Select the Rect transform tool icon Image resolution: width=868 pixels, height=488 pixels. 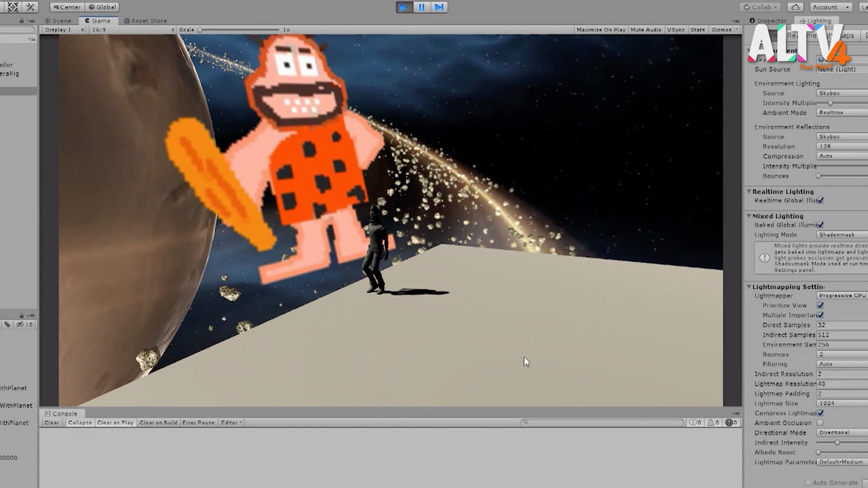(x=12, y=7)
